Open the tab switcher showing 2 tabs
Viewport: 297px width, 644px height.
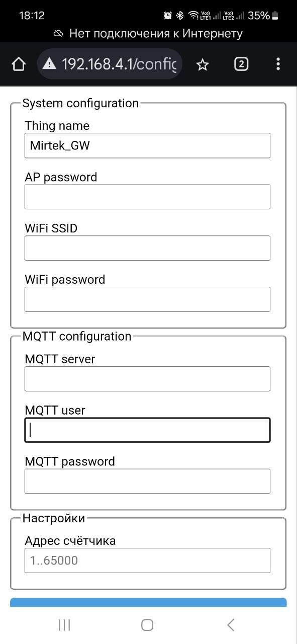(x=241, y=64)
